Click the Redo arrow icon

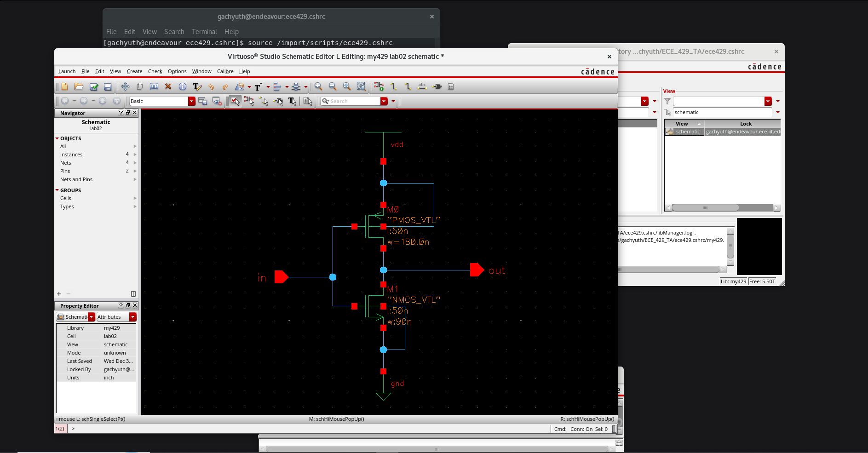[225, 86]
